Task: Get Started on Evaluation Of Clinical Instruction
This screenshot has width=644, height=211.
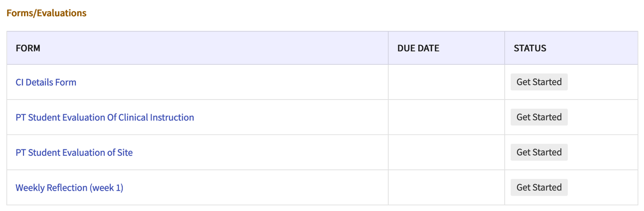Action: [x=539, y=117]
